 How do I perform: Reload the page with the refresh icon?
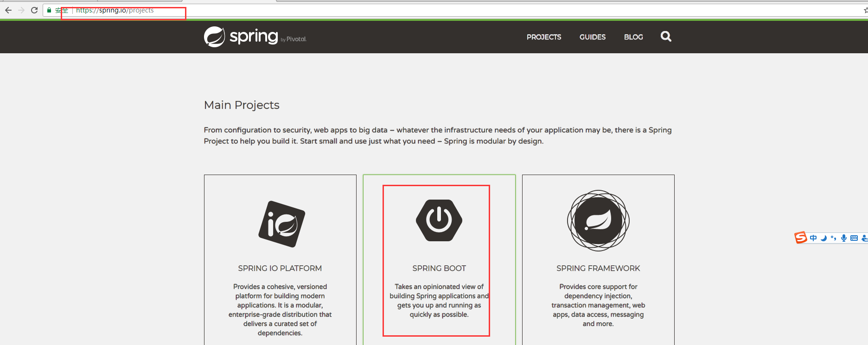coord(34,10)
